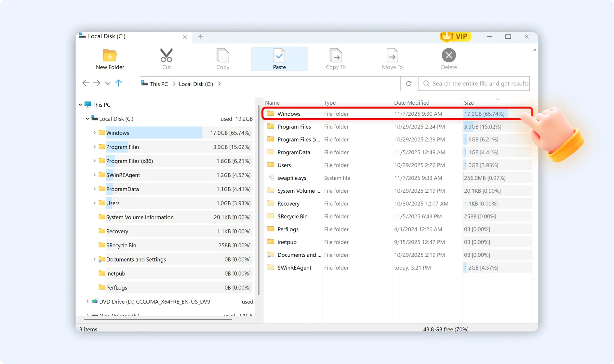Sort files by the Date Modified column
This screenshot has height=364, width=614.
(x=411, y=102)
